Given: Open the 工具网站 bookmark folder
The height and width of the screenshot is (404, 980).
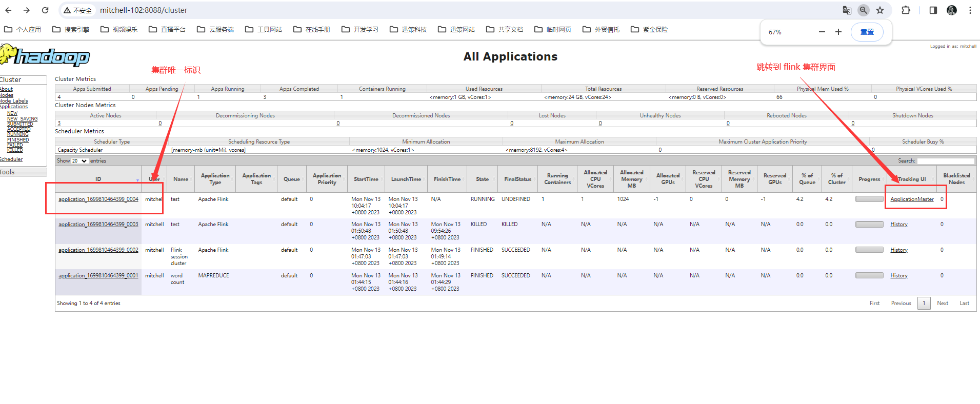Looking at the screenshot, I should point(264,29).
